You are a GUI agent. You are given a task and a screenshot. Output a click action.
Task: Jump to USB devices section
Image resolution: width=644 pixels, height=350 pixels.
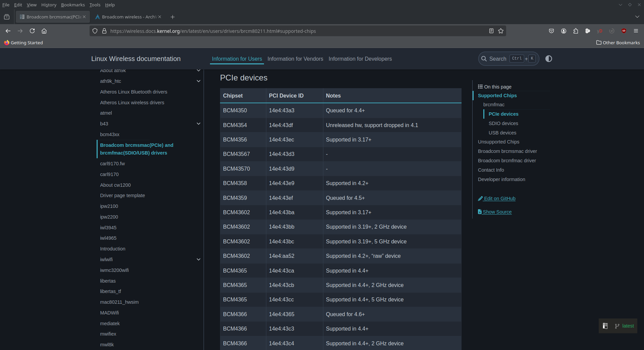pyautogui.click(x=502, y=133)
